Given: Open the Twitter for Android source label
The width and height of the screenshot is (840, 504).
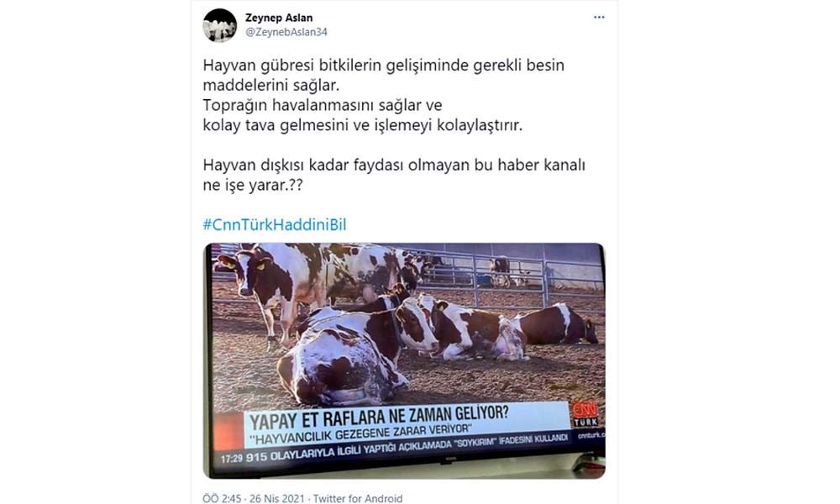Looking at the screenshot, I should (x=358, y=499).
